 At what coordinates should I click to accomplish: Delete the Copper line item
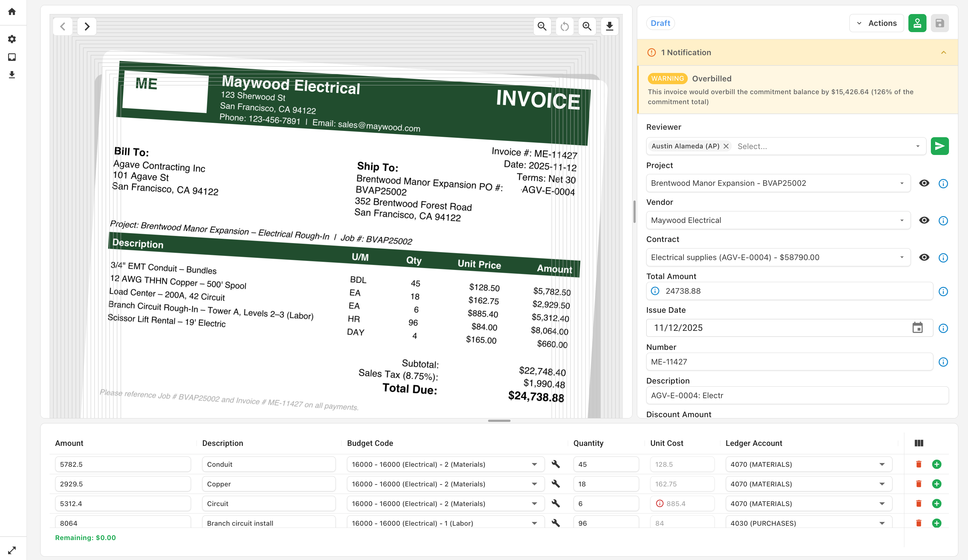[918, 484]
